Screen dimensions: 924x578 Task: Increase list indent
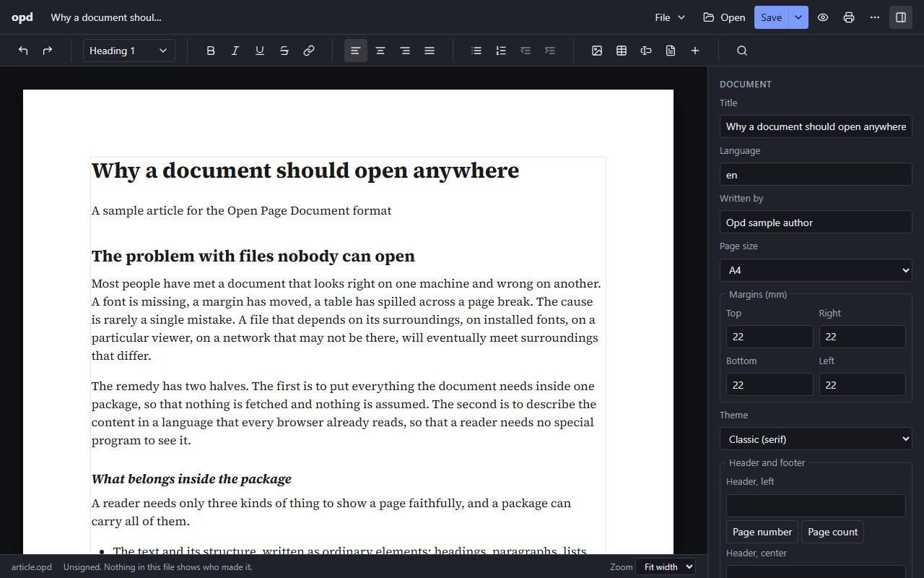(x=550, y=51)
